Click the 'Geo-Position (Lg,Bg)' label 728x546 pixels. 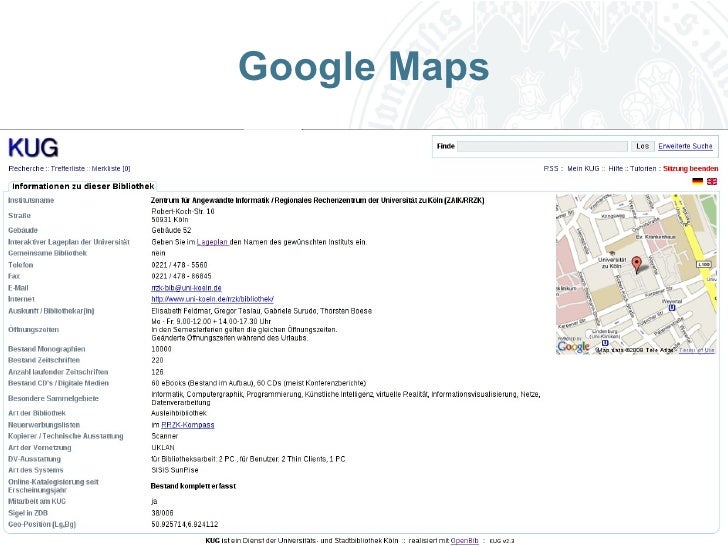point(42,524)
